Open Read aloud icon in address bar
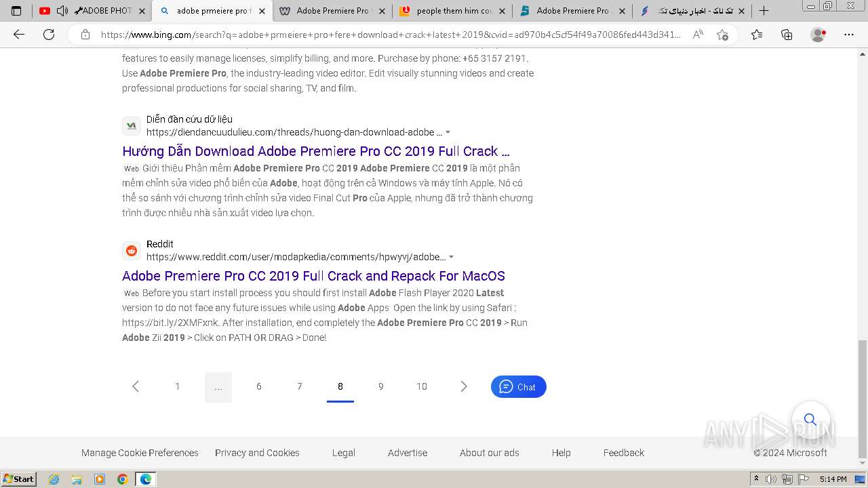The width and height of the screenshot is (868, 488). [698, 35]
